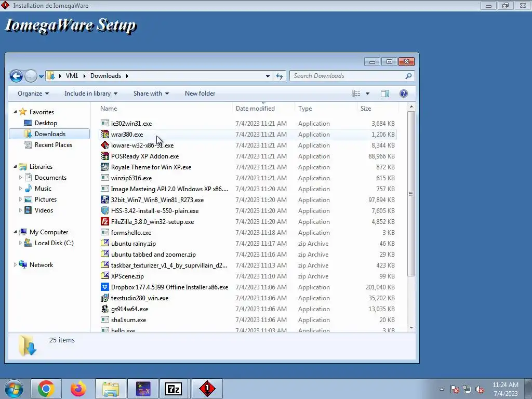Select the ubuntu rainy.zip archive icon
Screen dimensions: 532x399
pyautogui.click(x=105, y=243)
